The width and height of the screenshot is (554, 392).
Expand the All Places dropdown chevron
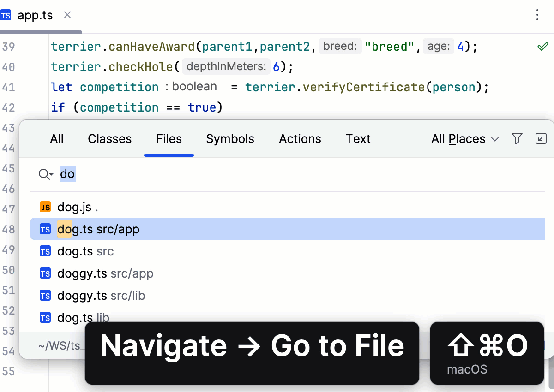tap(495, 139)
